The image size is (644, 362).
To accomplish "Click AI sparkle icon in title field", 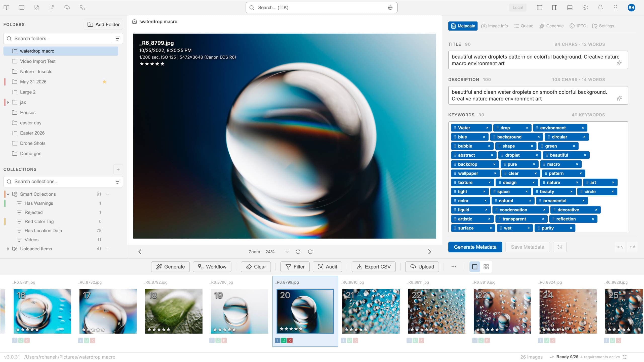I will pyautogui.click(x=619, y=63).
